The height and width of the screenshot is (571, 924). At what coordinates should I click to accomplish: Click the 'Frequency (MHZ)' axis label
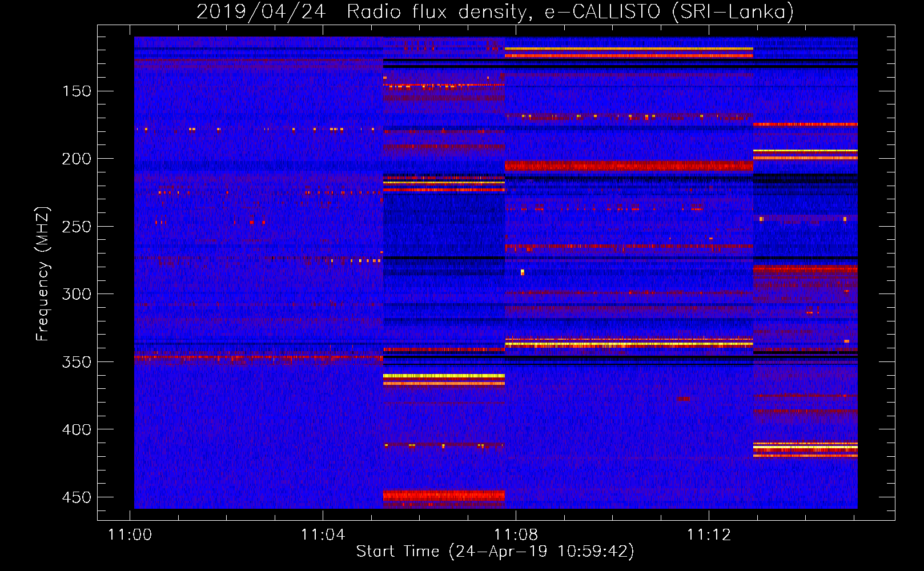tap(42, 274)
